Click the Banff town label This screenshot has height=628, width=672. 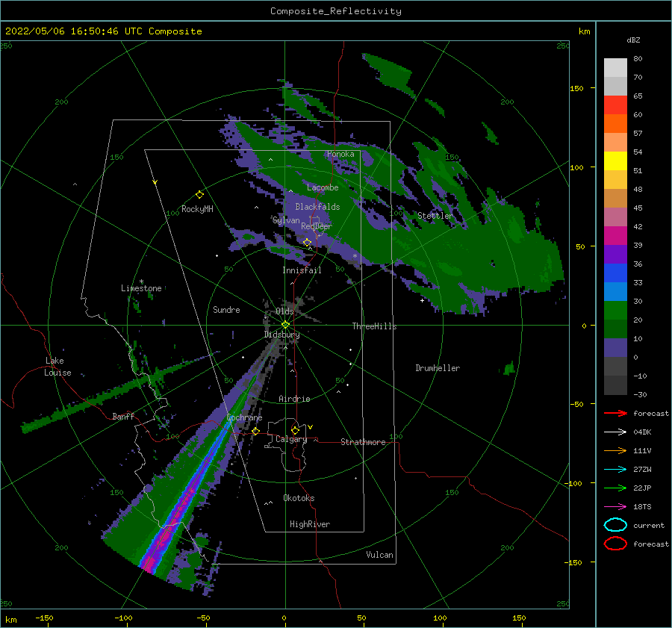[x=123, y=416]
